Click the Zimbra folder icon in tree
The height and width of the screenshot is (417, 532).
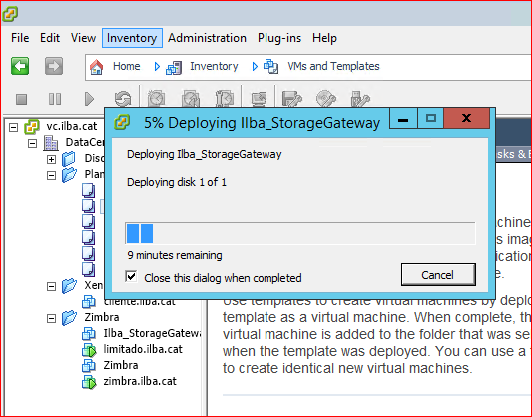(69, 318)
